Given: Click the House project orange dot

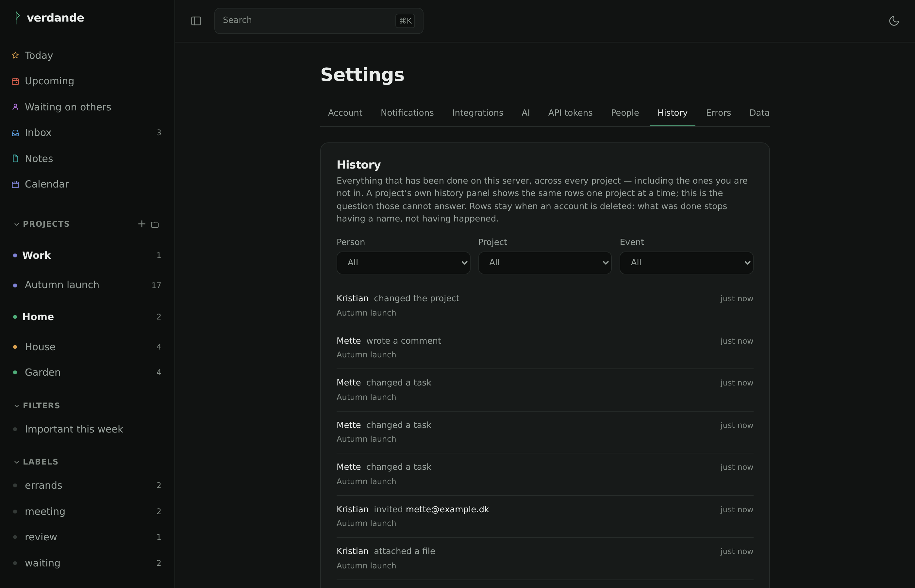Looking at the screenshot, I should [15, 347].
